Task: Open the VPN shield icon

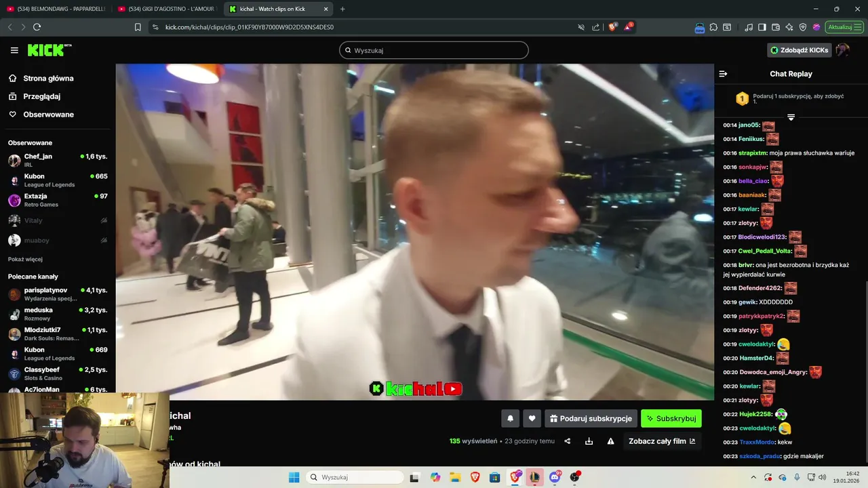Action: (803, 27)
